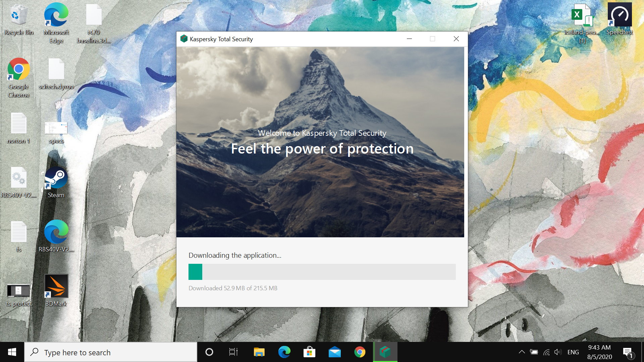Select the norton 1 file icon
Screen dimensions: 644x362
(x=19, y=128)
